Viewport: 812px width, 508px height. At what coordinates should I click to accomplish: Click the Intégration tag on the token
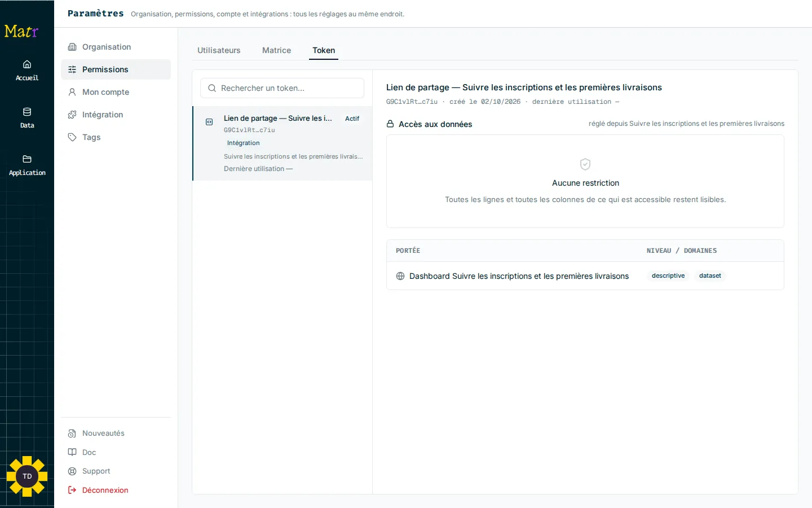pyautogui.click(x=244, y=143)
